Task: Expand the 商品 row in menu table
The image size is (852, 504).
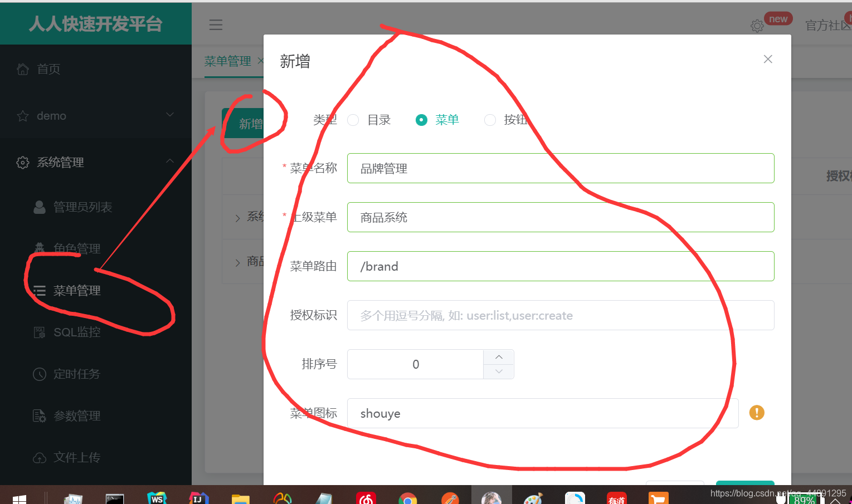Action: (237, 262)
